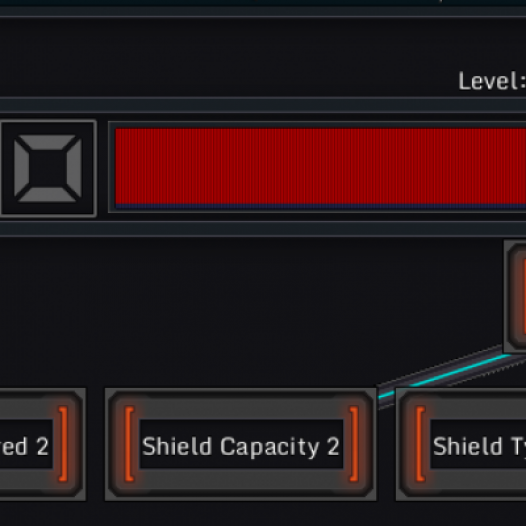Image resolution: width=526 pixels, height=526 pixels.
Task: Click the gray beveled square icon
Action: click(x=48, y=168)
